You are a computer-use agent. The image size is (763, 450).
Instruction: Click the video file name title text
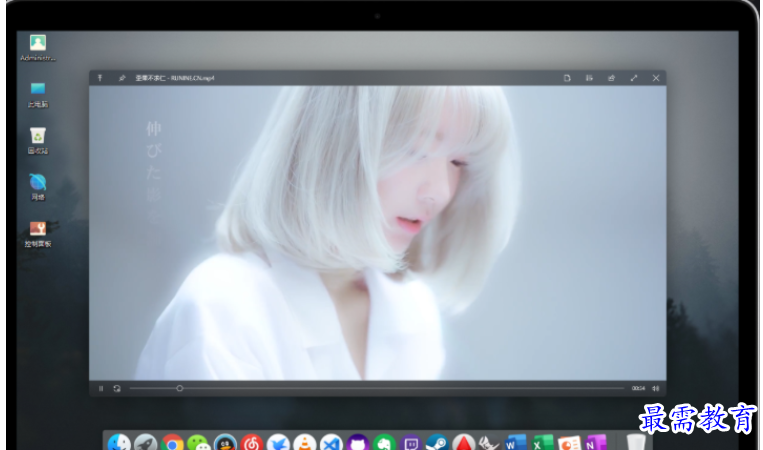coord(175,78)
